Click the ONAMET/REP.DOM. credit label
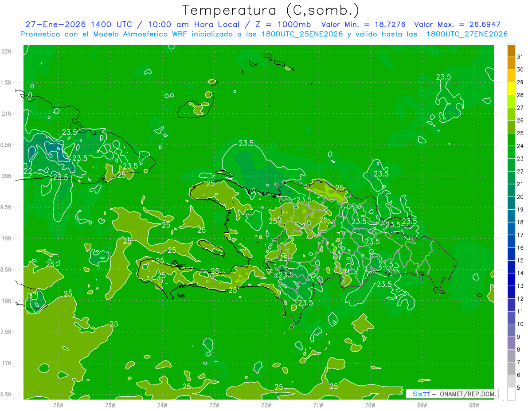The image size is (532, 411). [x=469, y=394]
